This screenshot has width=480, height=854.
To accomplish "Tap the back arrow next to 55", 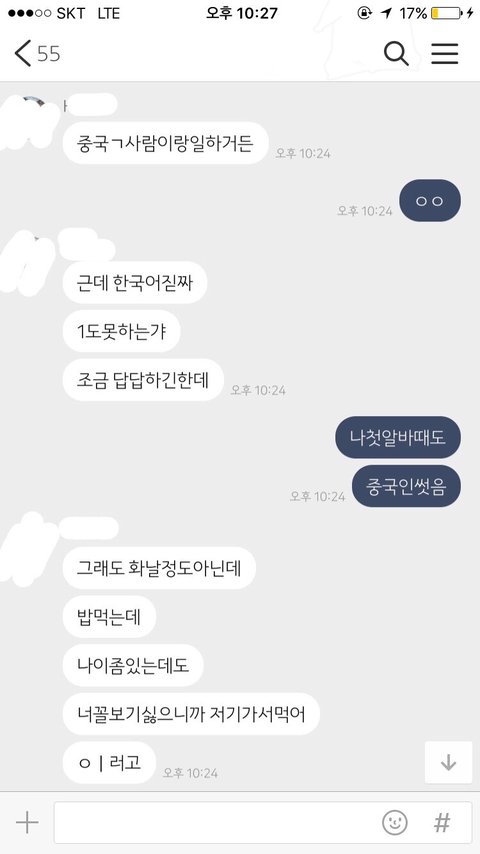I will click(x=22, y=54).
